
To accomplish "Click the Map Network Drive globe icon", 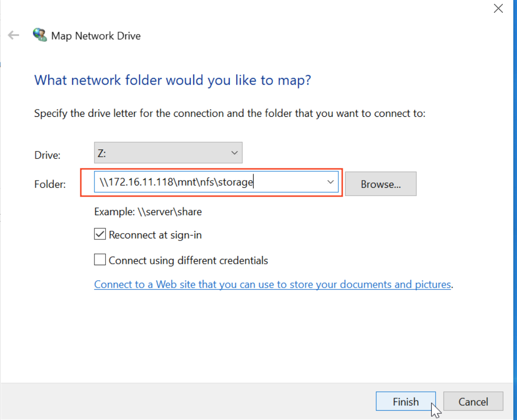I will [x=39, y=35].
